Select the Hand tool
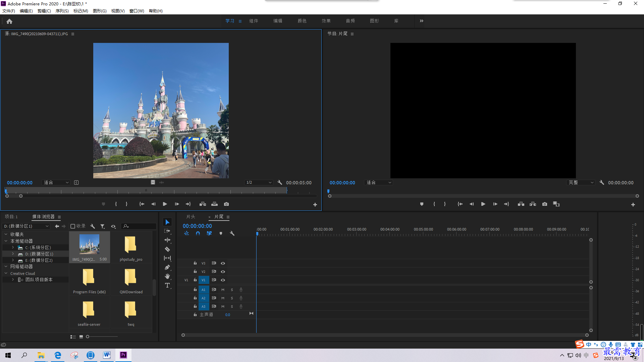 (167, 276)
